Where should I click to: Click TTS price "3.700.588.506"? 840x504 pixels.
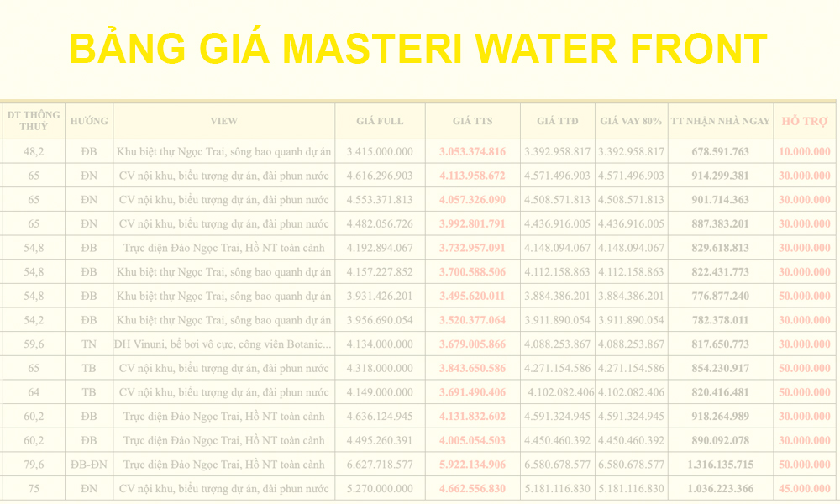[472, 272]
